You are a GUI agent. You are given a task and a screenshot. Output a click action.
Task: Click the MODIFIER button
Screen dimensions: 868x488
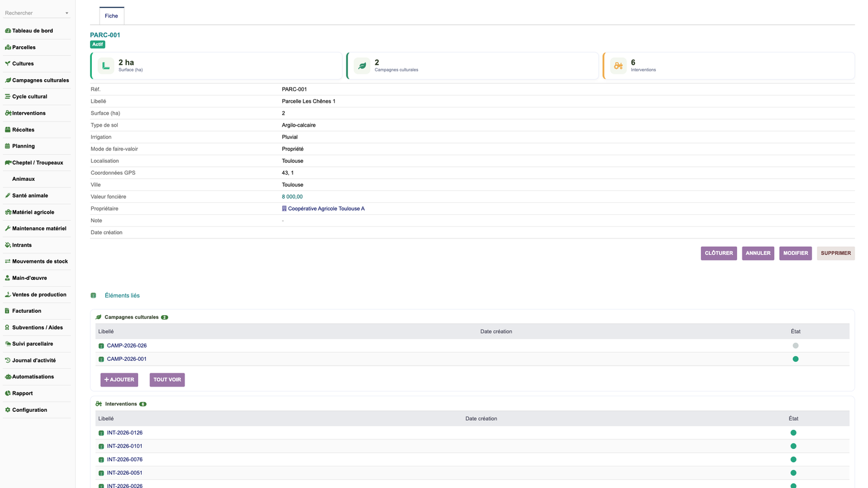point(795,253)
